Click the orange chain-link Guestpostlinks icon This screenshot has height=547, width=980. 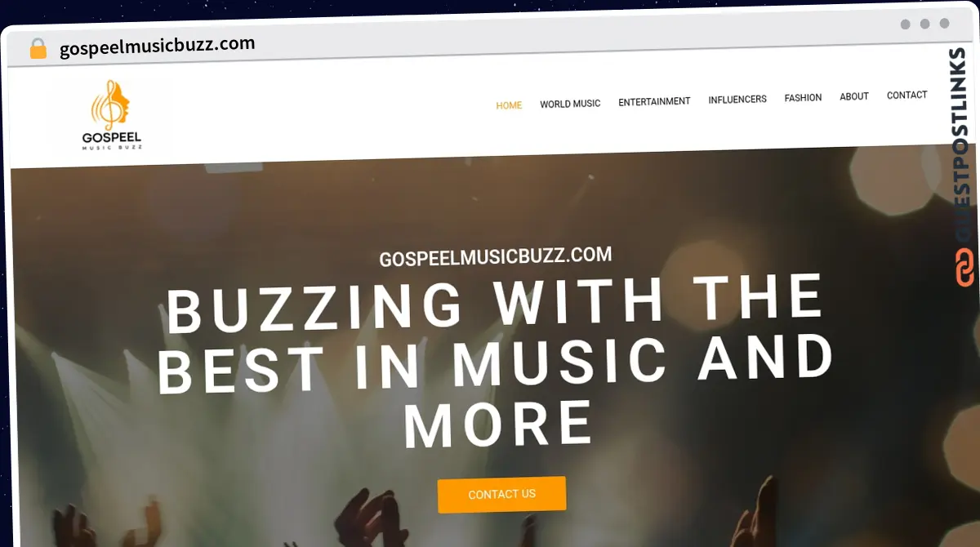pos(965,269)
